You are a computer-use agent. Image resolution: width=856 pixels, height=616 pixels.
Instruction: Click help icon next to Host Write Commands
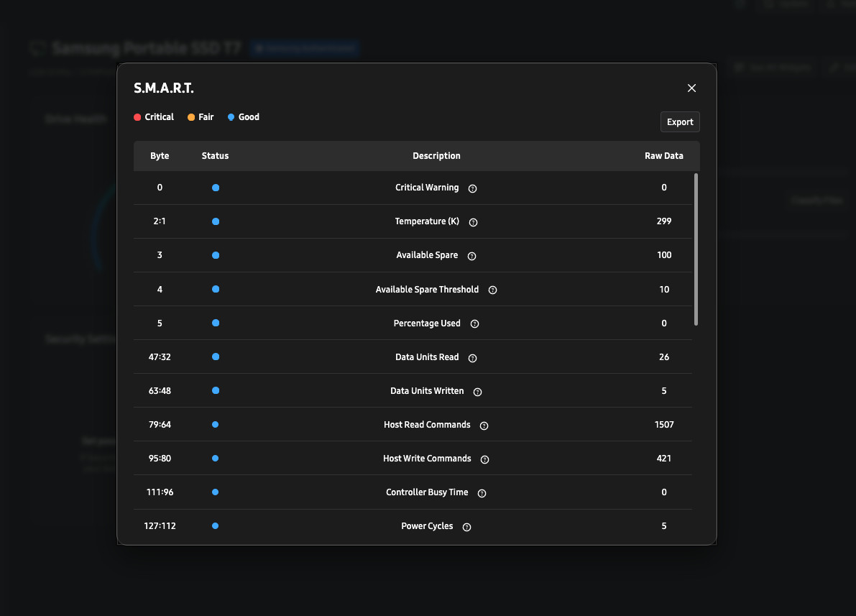(x=484, y=460)
